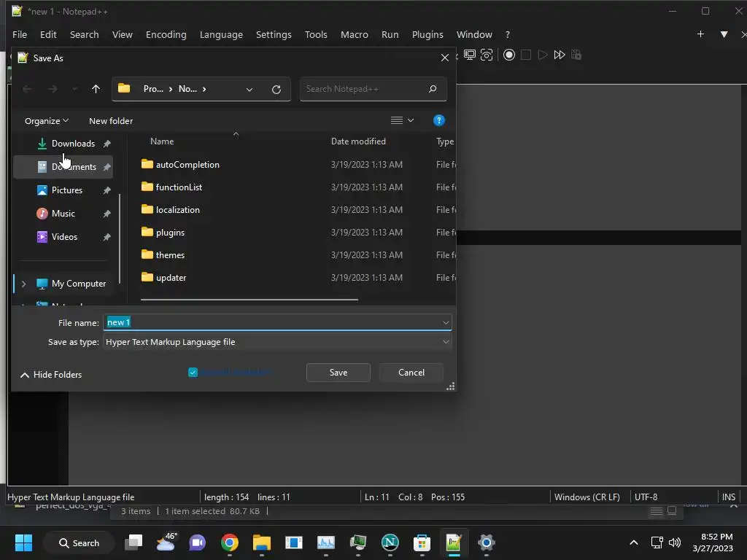747x560 pixels.
Task: Click the list view layout icon
Action: coord(397,120)
